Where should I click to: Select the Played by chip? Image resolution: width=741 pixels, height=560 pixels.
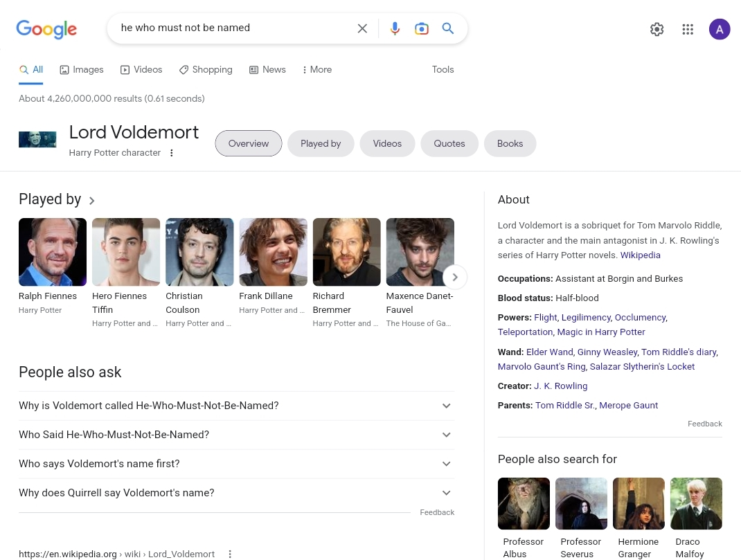[x=321, y=143]
